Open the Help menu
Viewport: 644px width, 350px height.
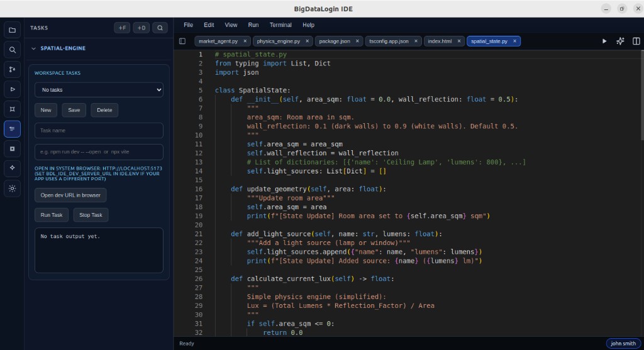point(308,25)
